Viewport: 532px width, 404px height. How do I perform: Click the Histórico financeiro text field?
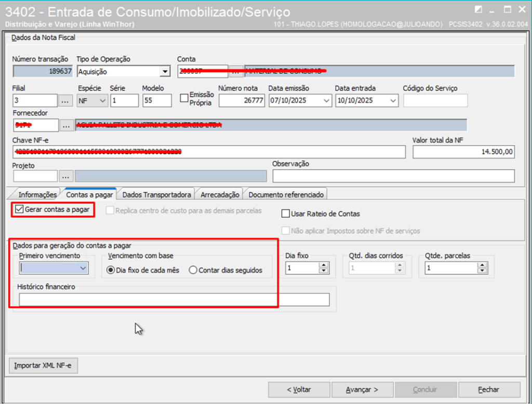point(174,300)
